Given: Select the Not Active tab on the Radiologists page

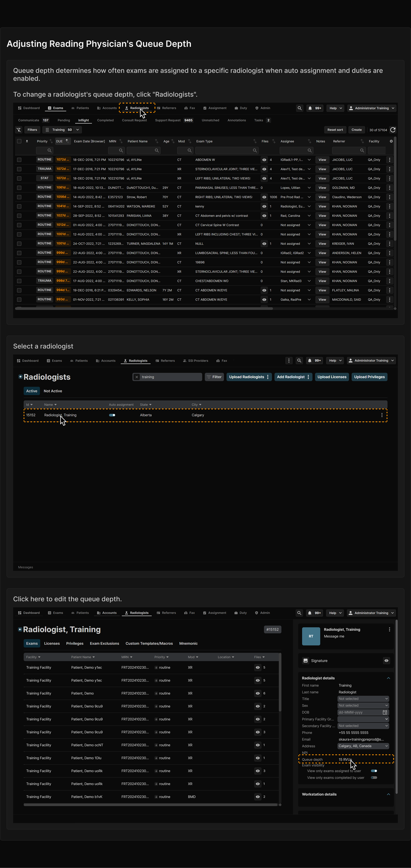Looking at the screenshot, I should (53, 391).
